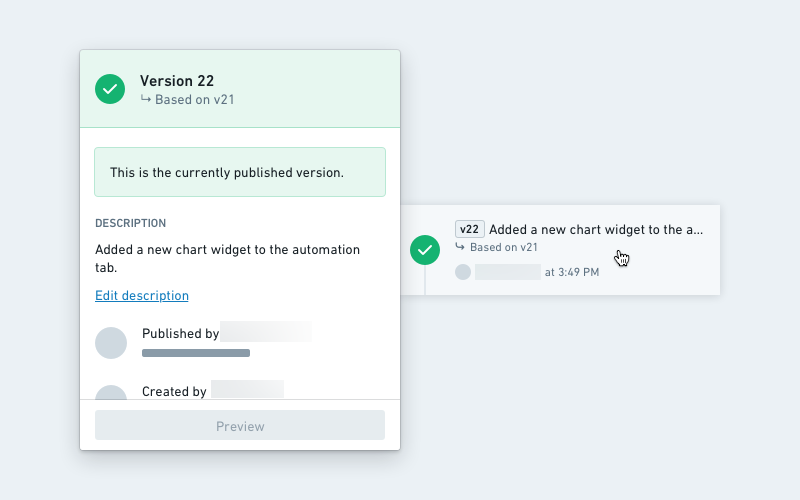
Task: Click the green published checkmark in the timeline row
Action: click(x=425, y=250)
